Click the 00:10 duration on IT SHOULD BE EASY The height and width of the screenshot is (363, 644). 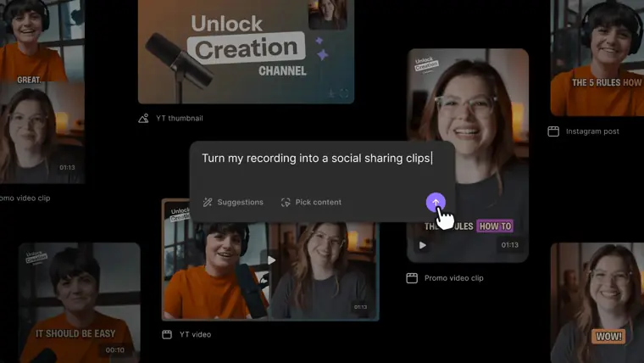pyautogui.click(x=115, y=350)
